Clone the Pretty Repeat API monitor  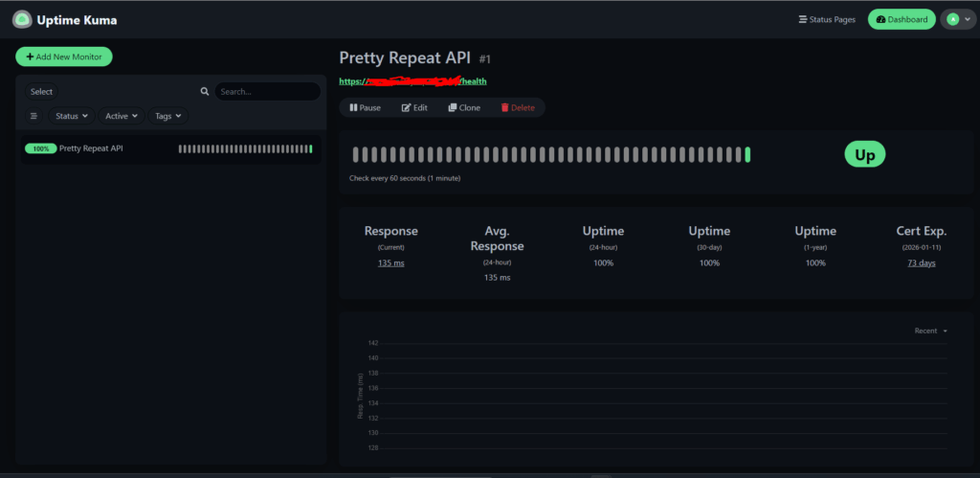pos(464,107)
